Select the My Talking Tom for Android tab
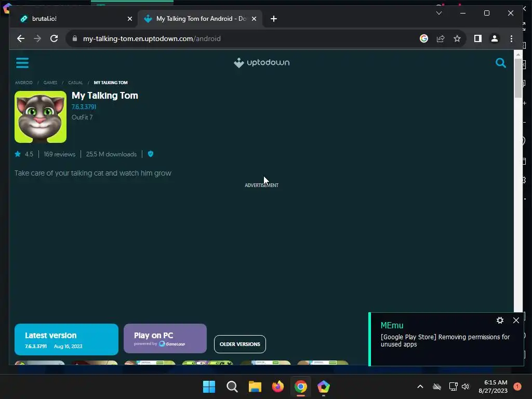This screenshot has height=399, width=532. click(200, 19)
